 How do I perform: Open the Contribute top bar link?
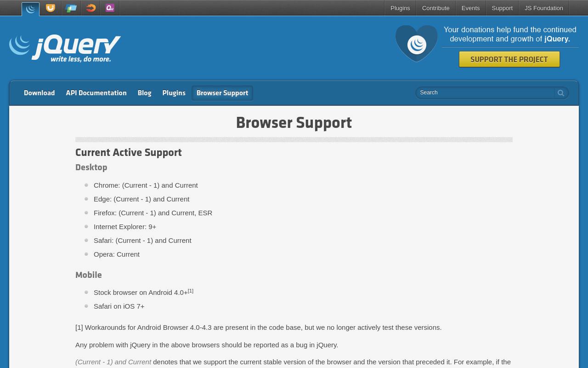click(435, 8)
